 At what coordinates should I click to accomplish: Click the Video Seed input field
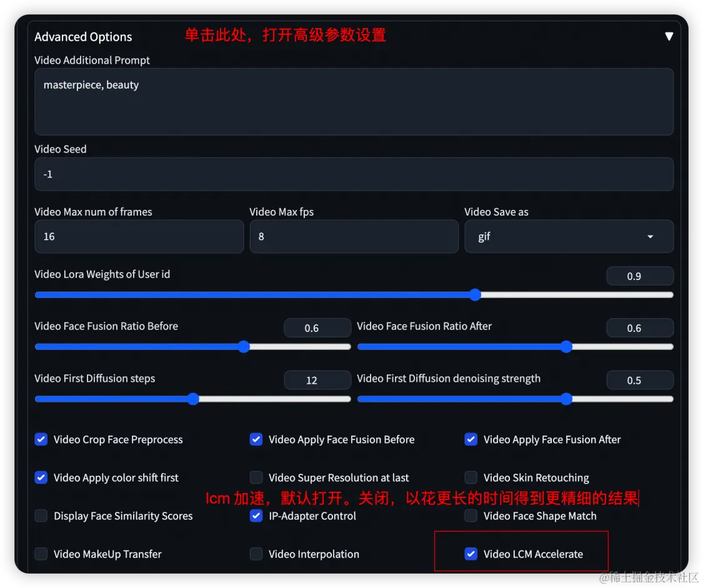coord(354,174)
